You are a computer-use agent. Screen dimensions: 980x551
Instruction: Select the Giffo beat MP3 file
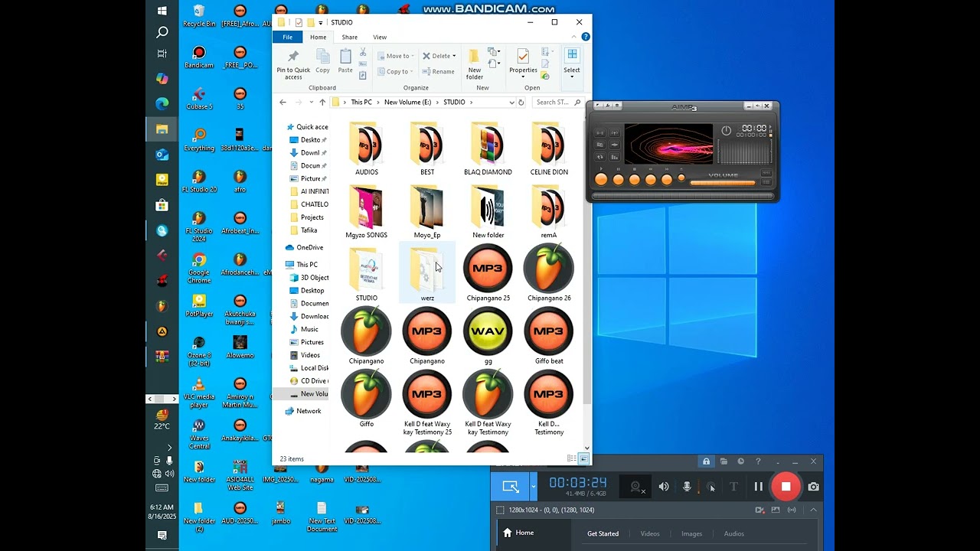pyautogui.click(x=549, y=336)
